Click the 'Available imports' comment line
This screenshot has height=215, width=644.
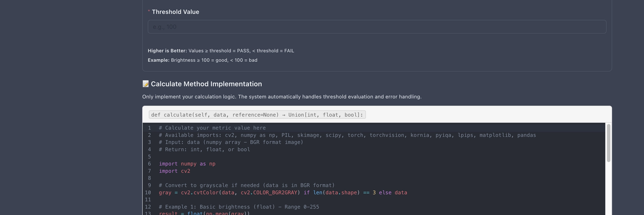coord(347,135)
